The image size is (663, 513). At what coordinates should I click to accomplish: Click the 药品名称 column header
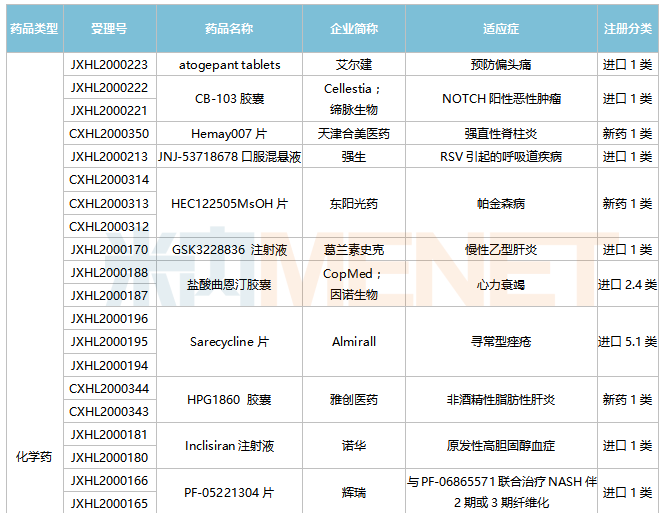click(x=229, y=29)
